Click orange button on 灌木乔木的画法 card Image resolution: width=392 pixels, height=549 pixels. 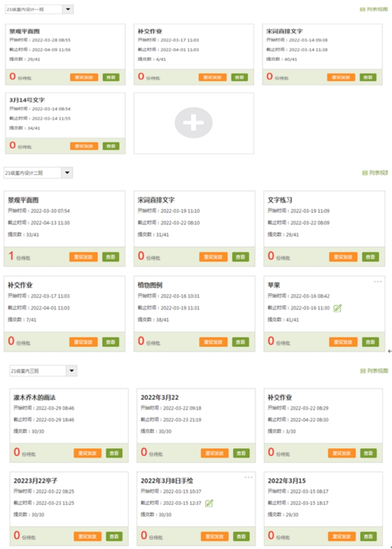[87, 453]
